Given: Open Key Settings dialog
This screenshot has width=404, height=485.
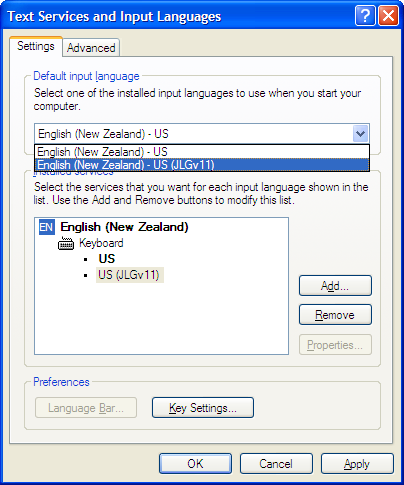Looking at the screenshot, I should (x=203, y=408).
